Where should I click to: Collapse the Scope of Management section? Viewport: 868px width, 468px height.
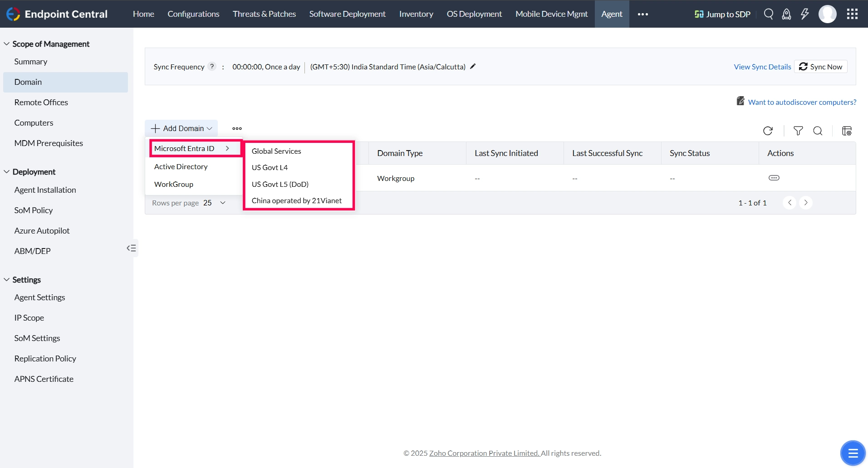[6, 44]
